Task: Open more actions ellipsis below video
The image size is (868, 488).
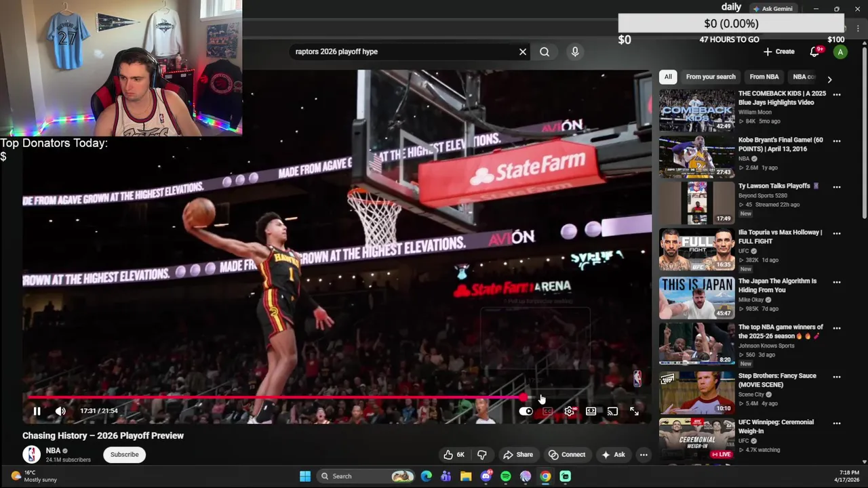Action: 644,455
